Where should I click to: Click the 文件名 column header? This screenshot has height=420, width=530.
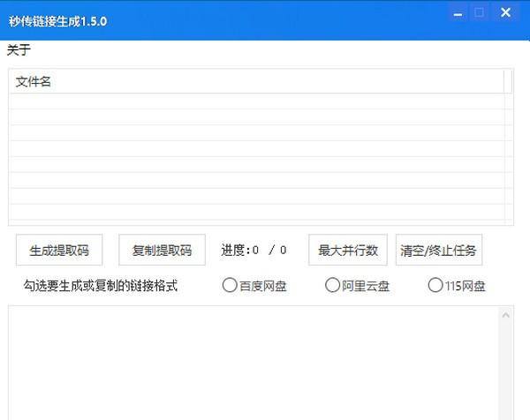point(256,81)
